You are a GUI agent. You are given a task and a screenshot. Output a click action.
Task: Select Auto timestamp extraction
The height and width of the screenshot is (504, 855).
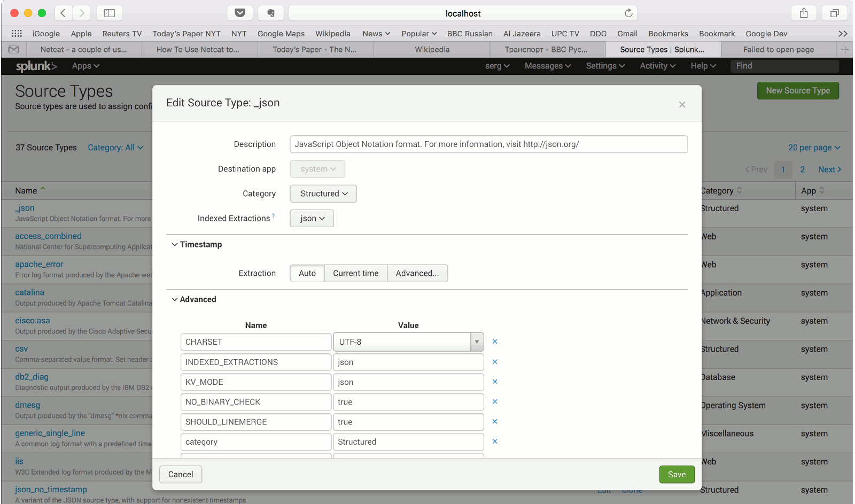pyautogui.click(x=307, y=273)
